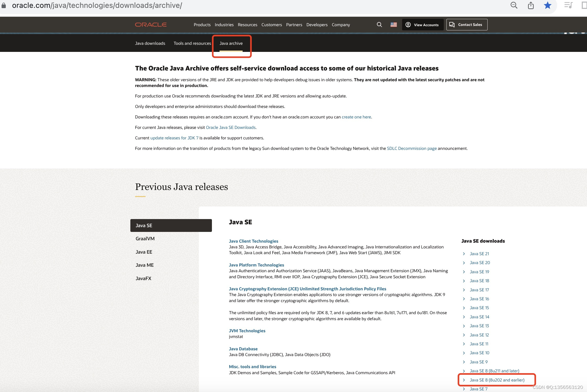Open the Products menu
587x392 pixels.
pyautogui.click(x=202, y=25)
